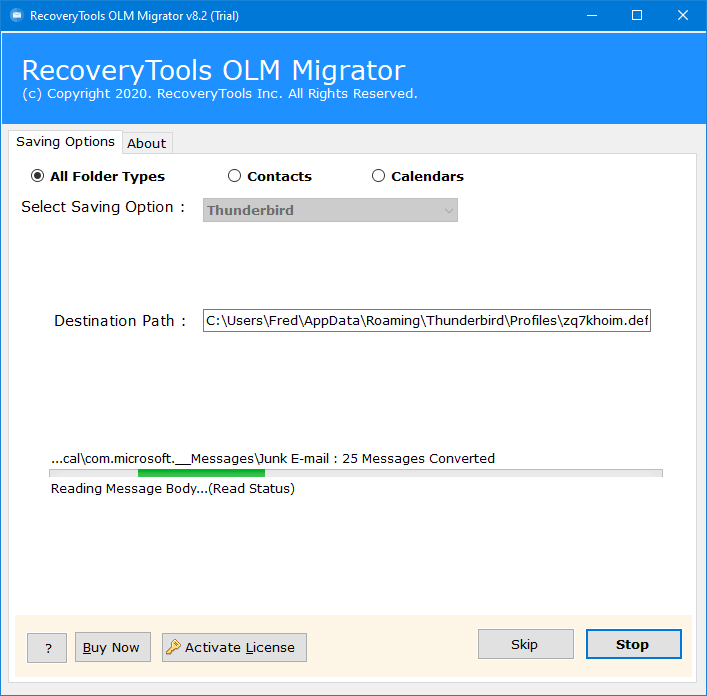The height and width of the screenshot is (696, 707).
Task: Switch to the Saving Options tab
Action: point(65,142)
